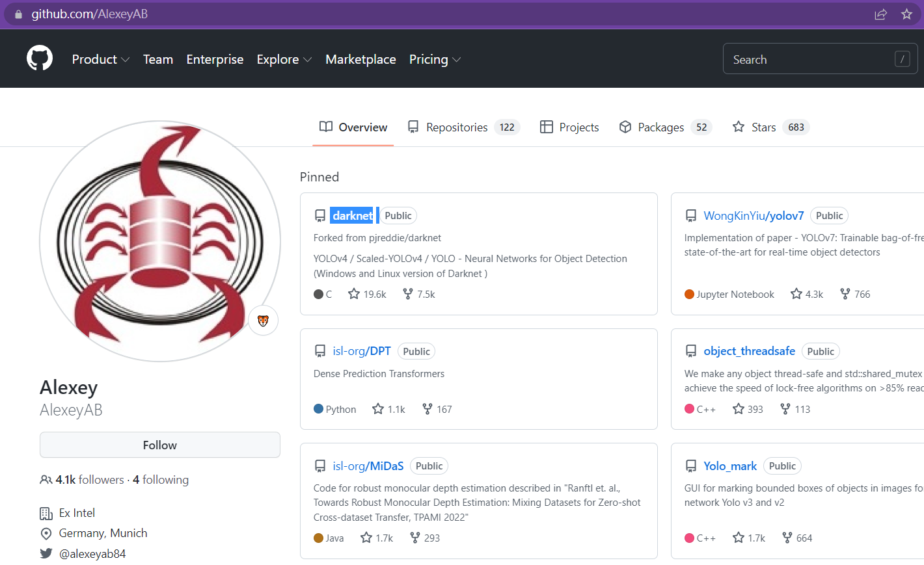Click the star icon for DPT 1.1k
The width and height of the screenshot is (924, 565).
378,409
